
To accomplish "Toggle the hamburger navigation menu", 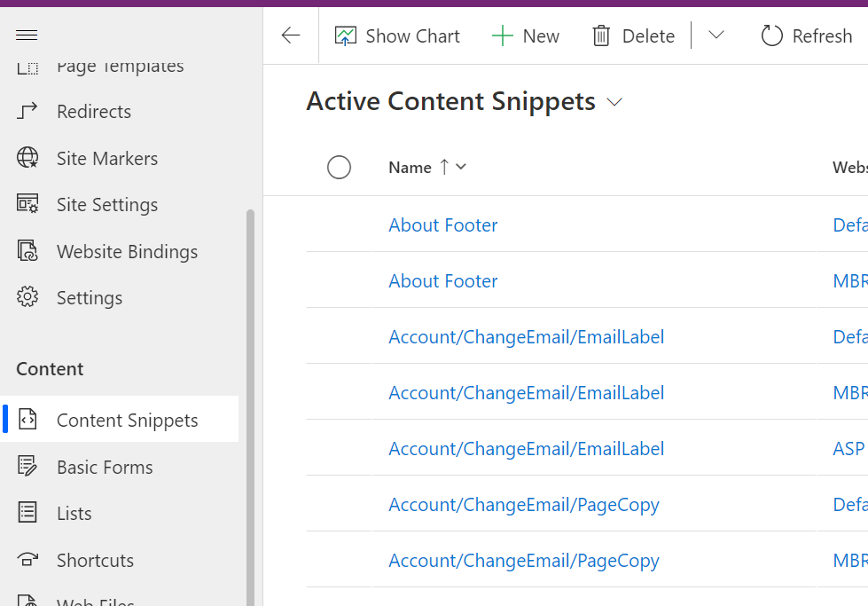I will (x=27, y=35).
